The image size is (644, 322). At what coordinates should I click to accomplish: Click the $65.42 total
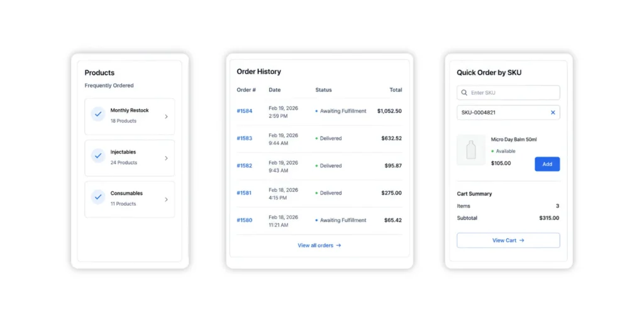pos(393,220)
